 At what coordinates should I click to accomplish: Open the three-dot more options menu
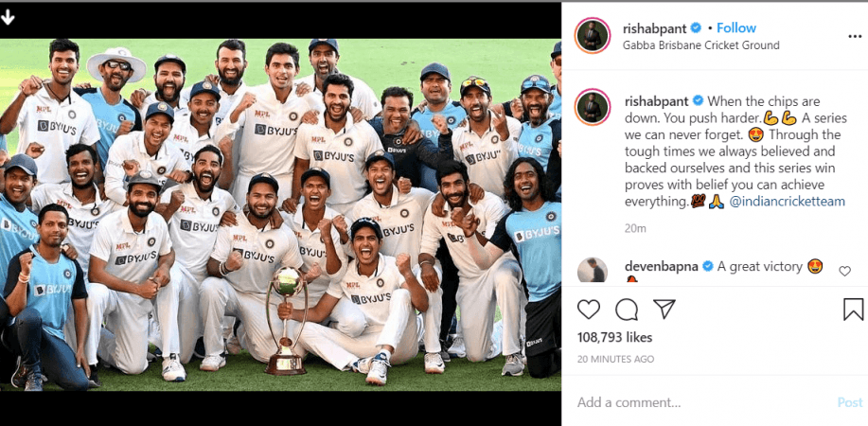(x=855, y=36)
